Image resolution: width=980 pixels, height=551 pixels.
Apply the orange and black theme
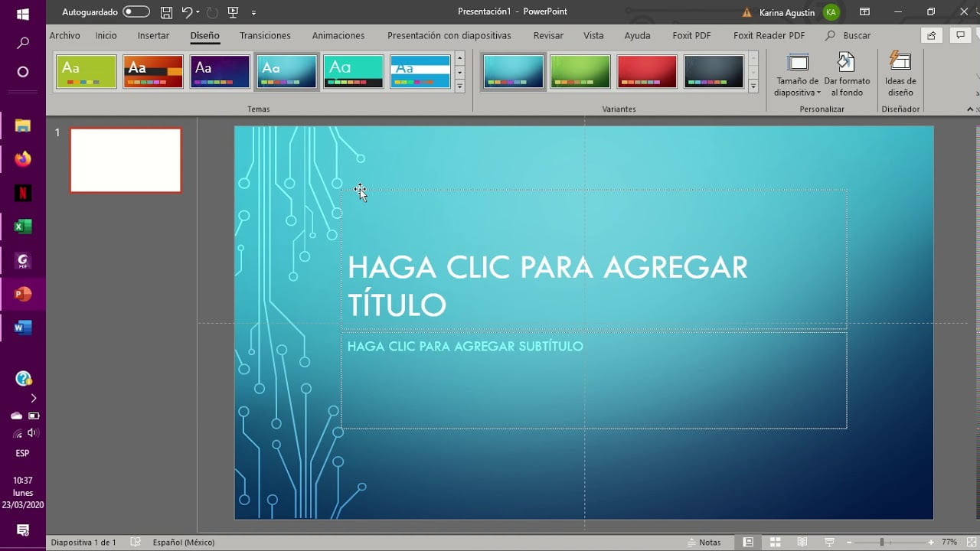click(153, 72)
